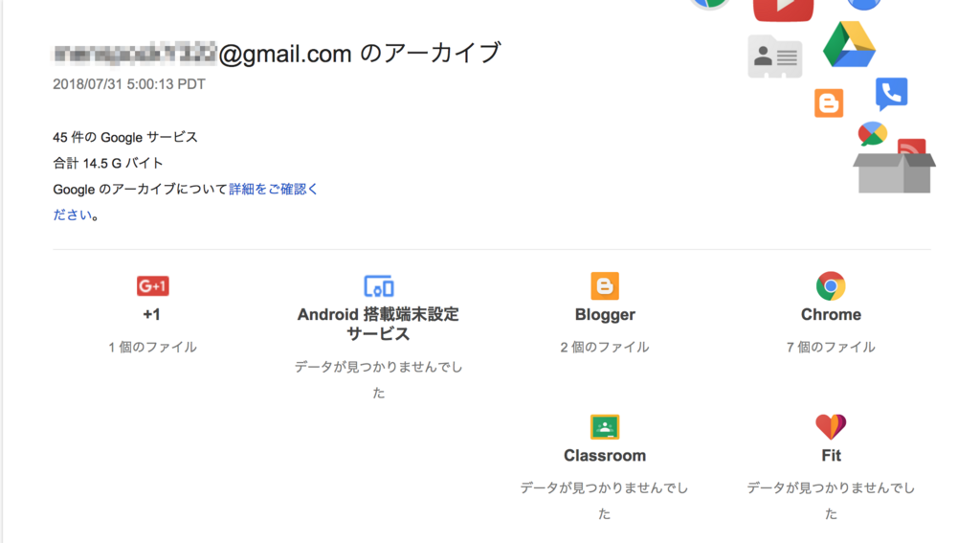Open the Classroom heading

point(605,456)
